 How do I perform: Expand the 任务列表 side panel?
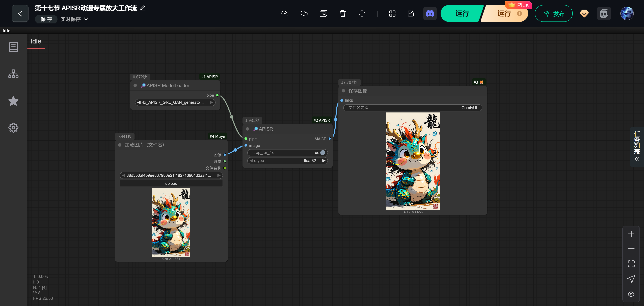636,146
